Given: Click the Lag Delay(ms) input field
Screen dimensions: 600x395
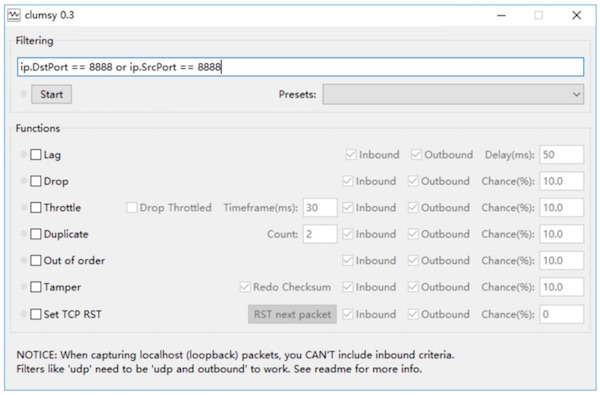Looking at the screenshot, I should pos(561,155).
